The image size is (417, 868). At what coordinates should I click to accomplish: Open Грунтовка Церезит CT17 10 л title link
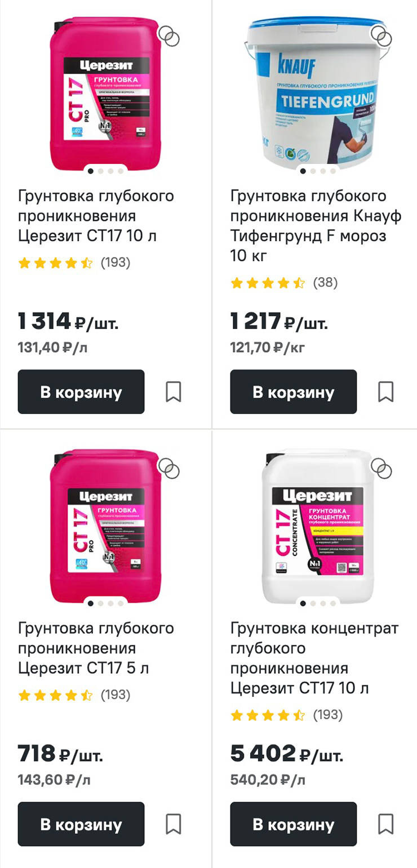[96, 216]
